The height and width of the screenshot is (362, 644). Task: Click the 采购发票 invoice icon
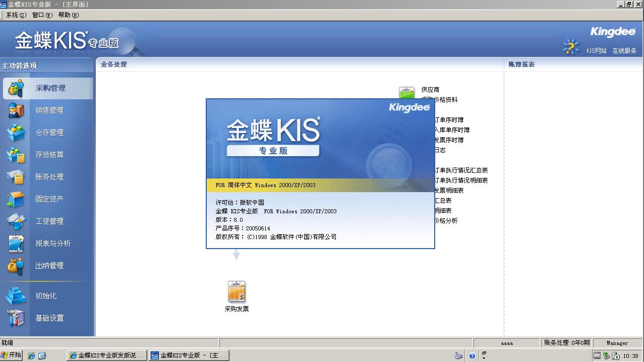237,291
